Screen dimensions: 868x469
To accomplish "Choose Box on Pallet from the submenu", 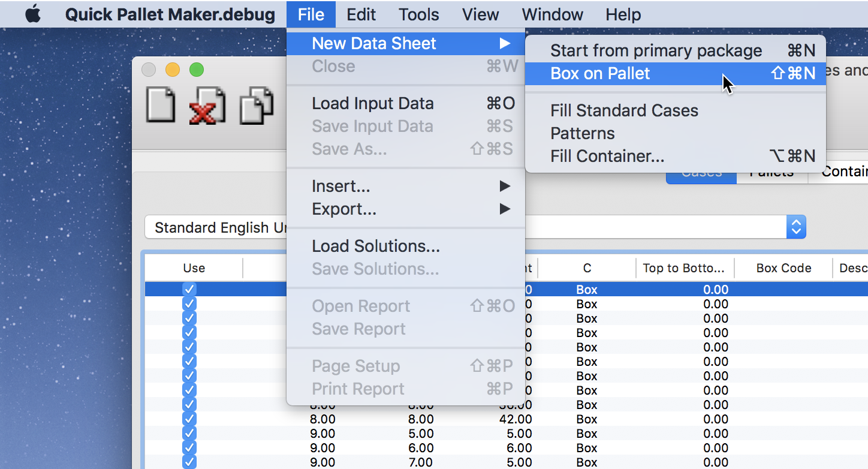I will pos(676,73).
